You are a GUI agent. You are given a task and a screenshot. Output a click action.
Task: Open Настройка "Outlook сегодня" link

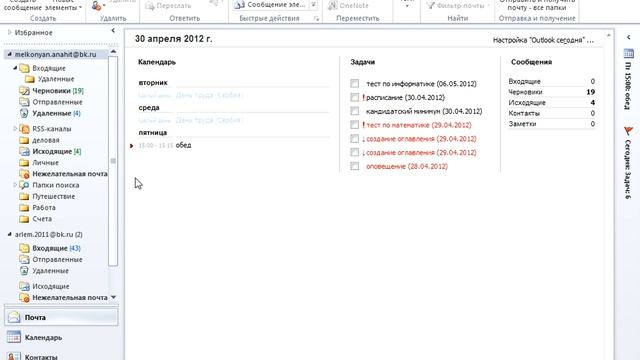click(x=543, y=40)
